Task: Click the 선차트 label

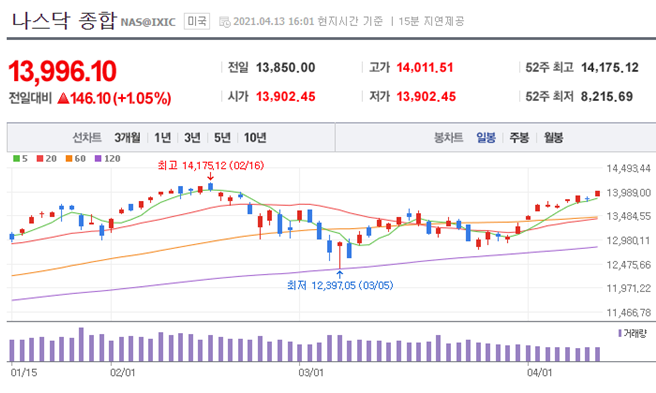Action: (87, 137)
